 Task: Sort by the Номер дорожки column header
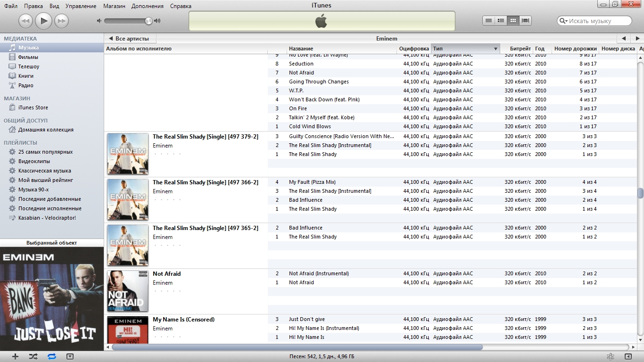575,49
